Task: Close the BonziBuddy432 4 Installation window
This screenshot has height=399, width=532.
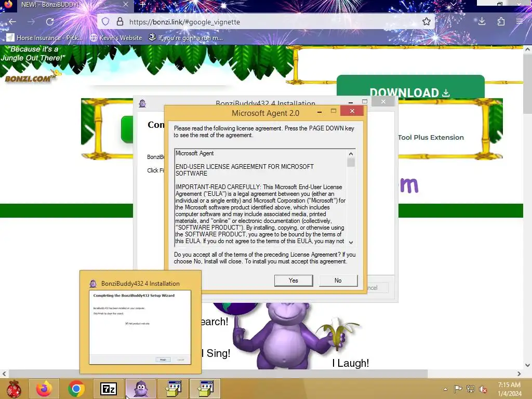Action: click(x=383, y=101)
